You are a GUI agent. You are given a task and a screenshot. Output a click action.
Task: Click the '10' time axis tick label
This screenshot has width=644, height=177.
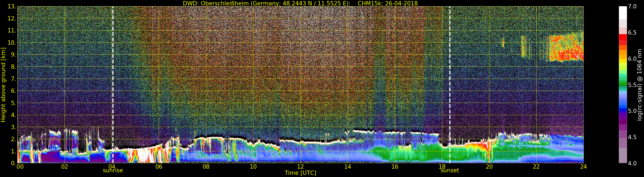point(253,167)
